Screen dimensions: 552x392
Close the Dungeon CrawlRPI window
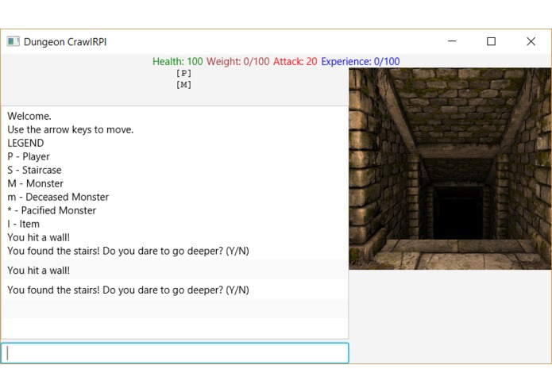point(531,41)
